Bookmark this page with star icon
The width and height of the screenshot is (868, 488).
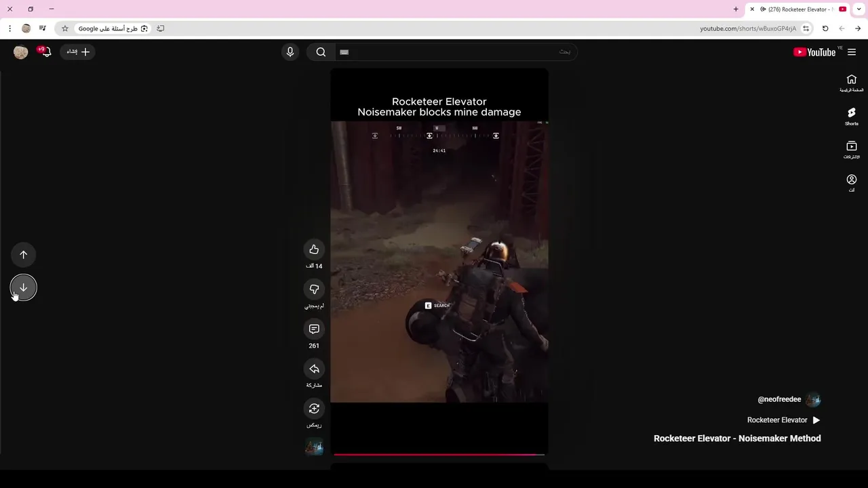coord(65,28)
